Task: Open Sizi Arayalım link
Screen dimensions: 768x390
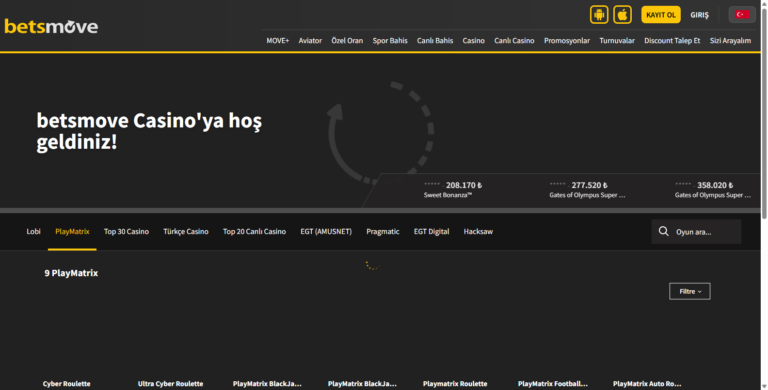Action: coord(730,41)
